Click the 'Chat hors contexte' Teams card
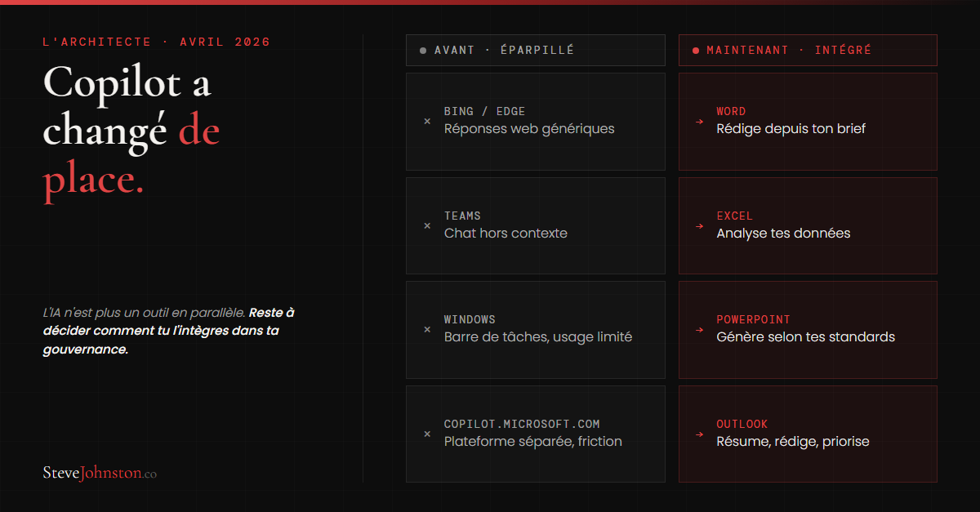 pos(536,225)
